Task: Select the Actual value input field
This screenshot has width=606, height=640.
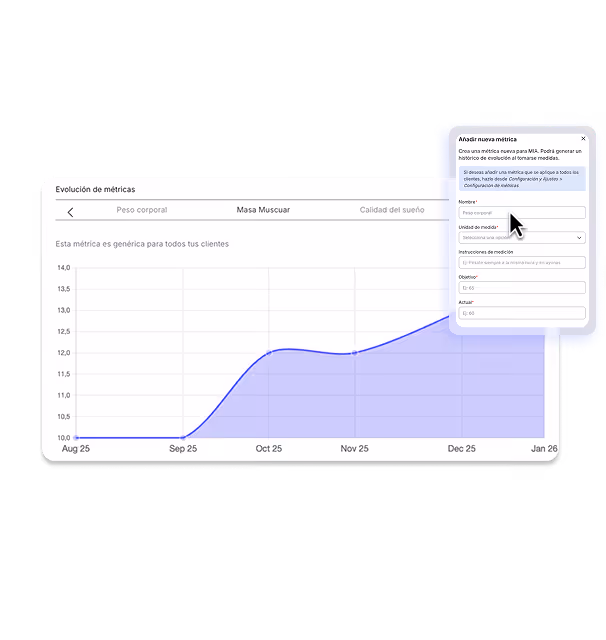Action: click(x=522, y=313)
